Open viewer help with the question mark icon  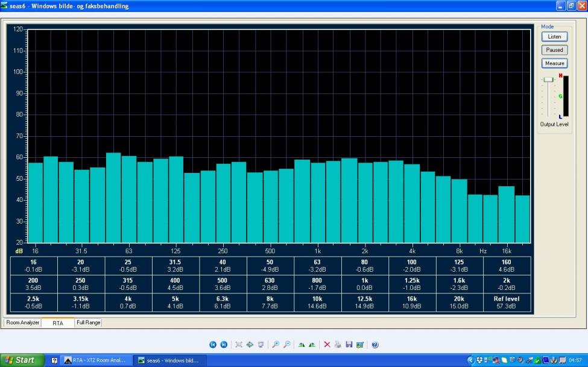375,345
